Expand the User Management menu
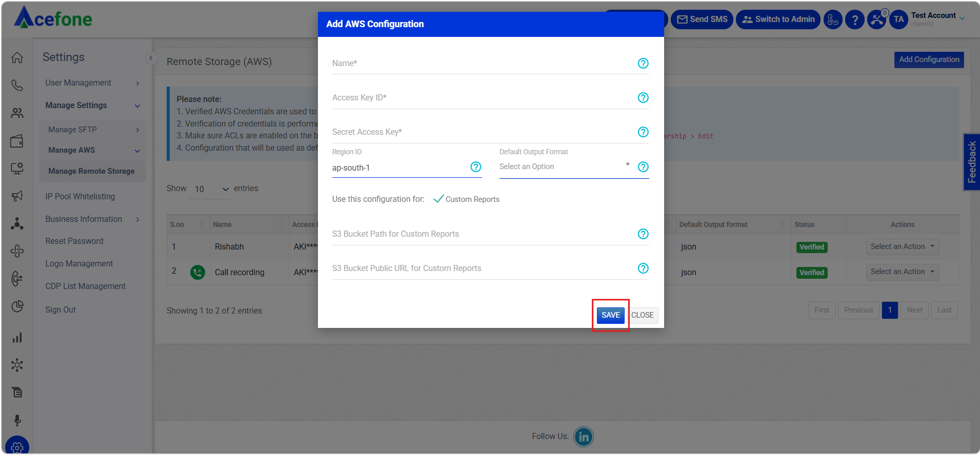This screenshot has width=980, height=455. point(92,83)
